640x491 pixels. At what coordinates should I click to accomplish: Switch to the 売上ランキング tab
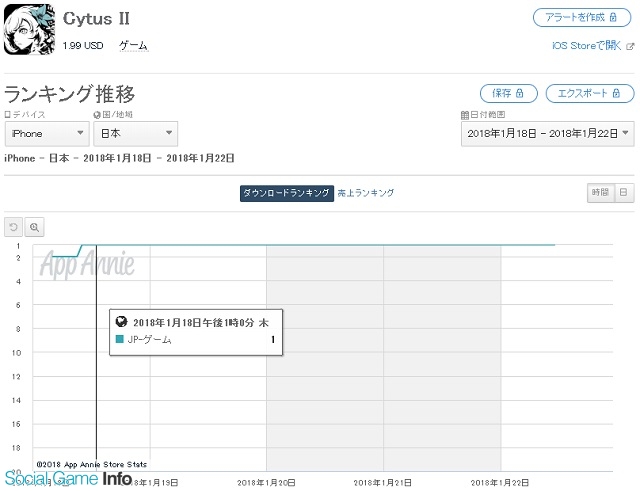click(366, 193)
